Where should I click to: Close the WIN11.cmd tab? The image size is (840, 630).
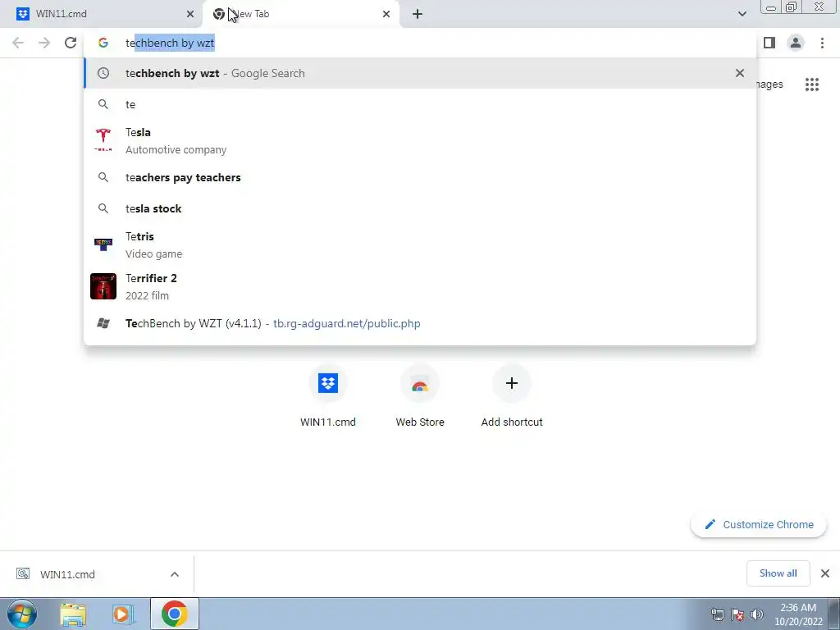coord(190,14)
